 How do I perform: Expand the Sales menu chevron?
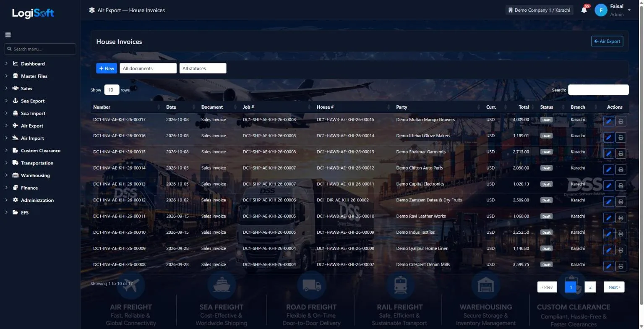(7, 89)
